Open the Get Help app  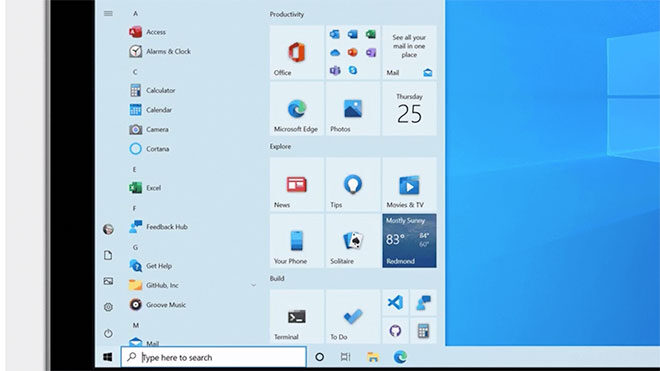click(150, 266)
